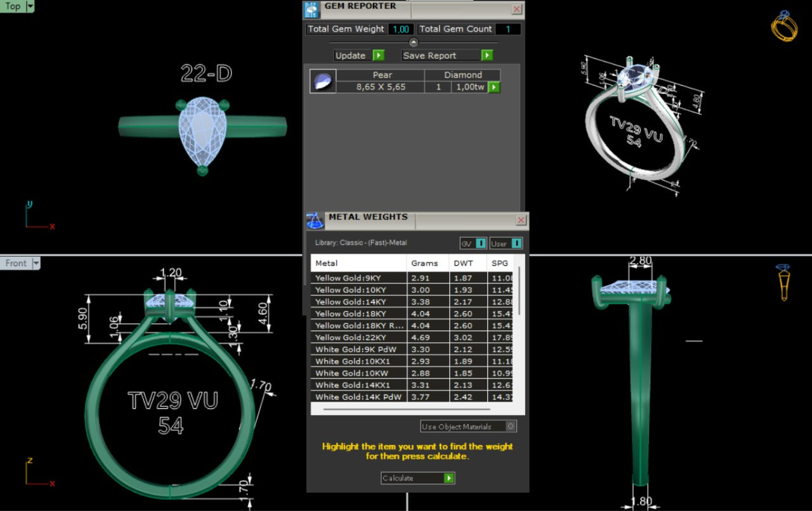
Task: Close the Metal Weights panel
Action: pos(521,220)
